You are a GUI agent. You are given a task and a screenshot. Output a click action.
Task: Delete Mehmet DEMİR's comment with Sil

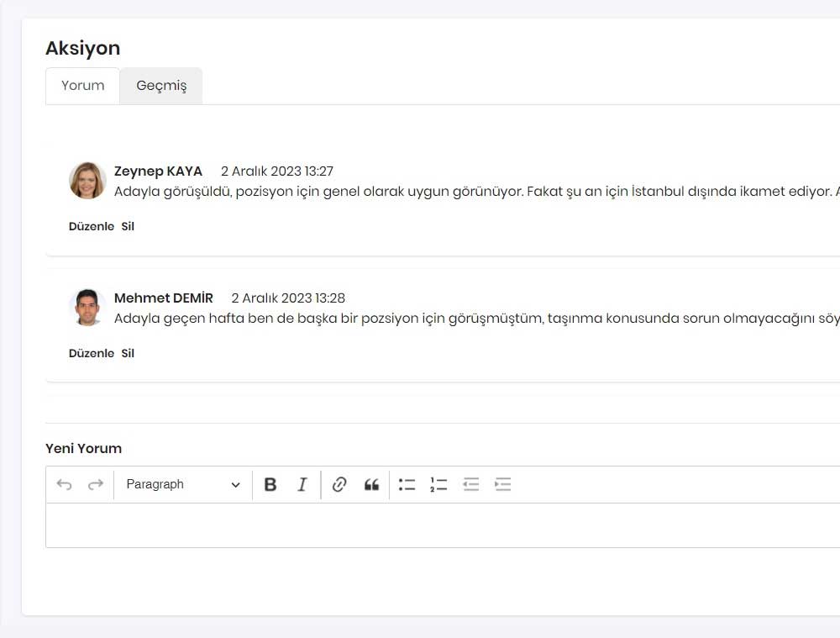click(128, 353)
